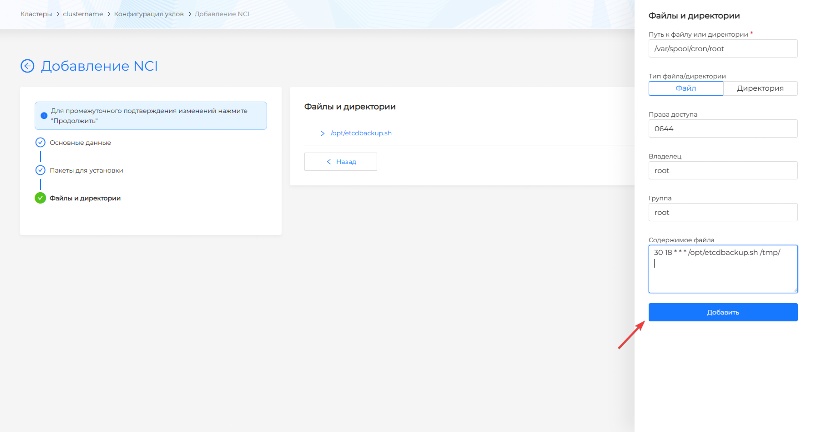Click the Пакеты для установки step checkmark
838x432 pixels.
(x=40, y=170)
